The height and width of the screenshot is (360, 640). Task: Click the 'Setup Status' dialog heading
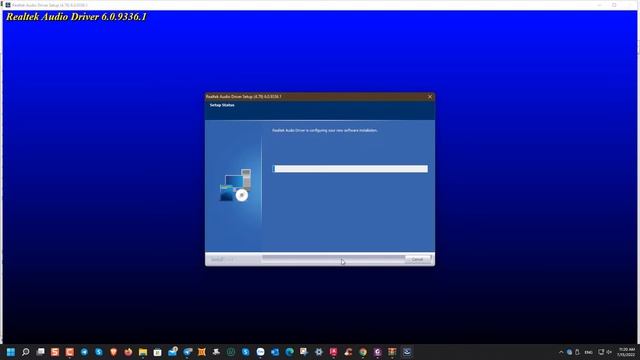[x=222, y=105]
